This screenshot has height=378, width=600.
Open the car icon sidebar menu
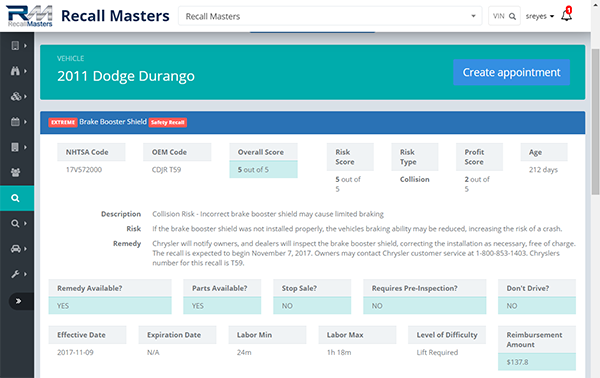coord(15,249)
